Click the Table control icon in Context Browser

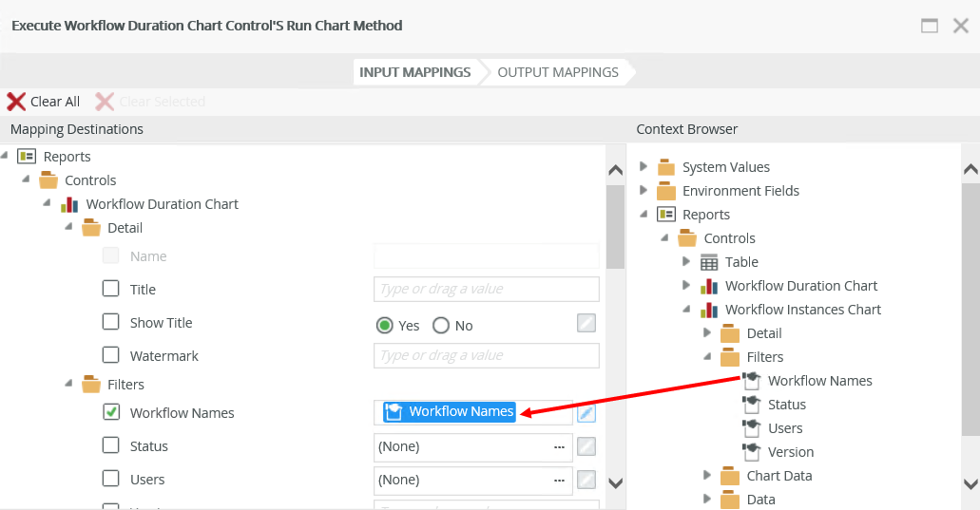click(x=709, y=262)
